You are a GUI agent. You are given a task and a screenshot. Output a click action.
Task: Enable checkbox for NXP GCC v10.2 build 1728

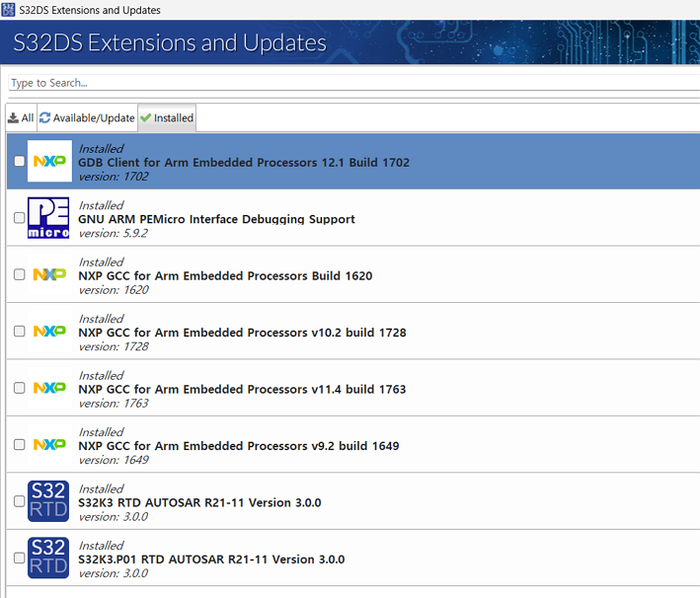(x=20, y=332)
